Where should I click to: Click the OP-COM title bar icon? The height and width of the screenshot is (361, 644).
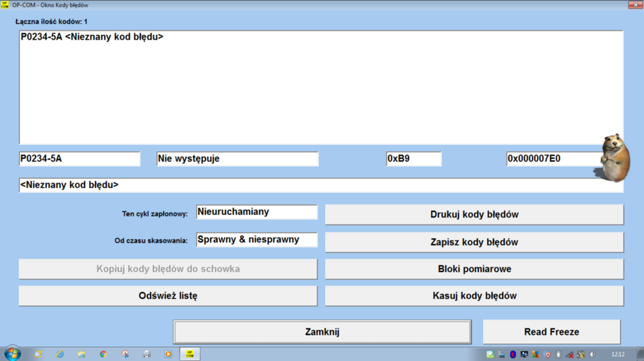[5, 5]
